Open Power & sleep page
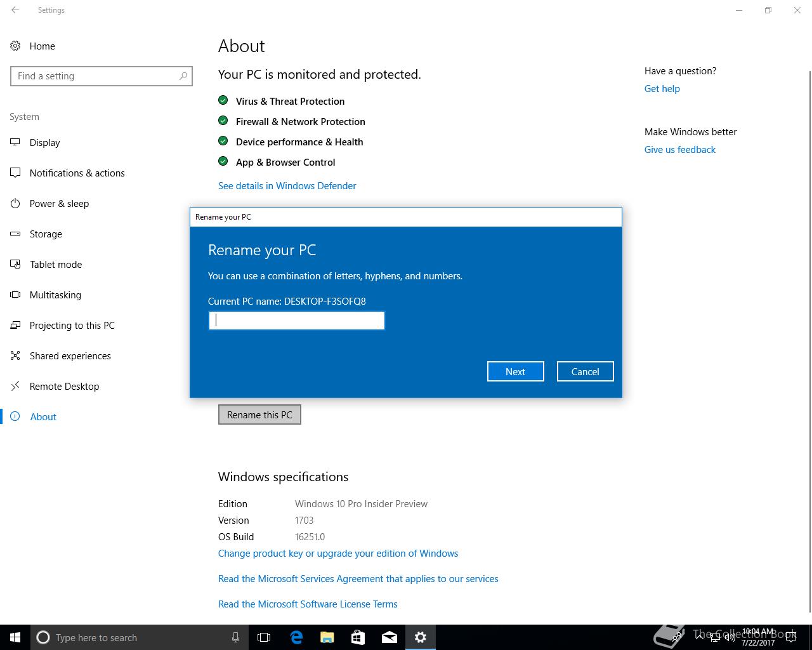Viewport: 812px width, 650px height. point(60,204)
